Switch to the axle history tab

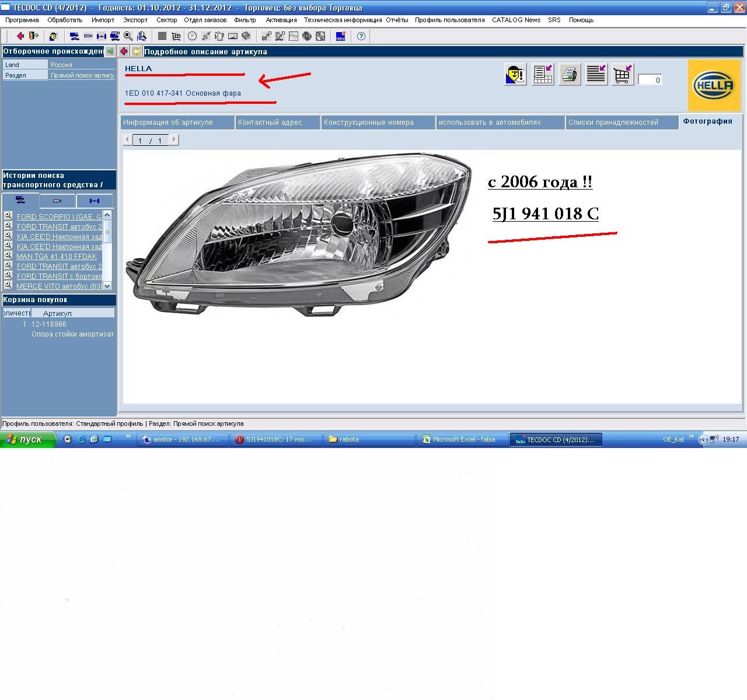(x=95, y=201)
